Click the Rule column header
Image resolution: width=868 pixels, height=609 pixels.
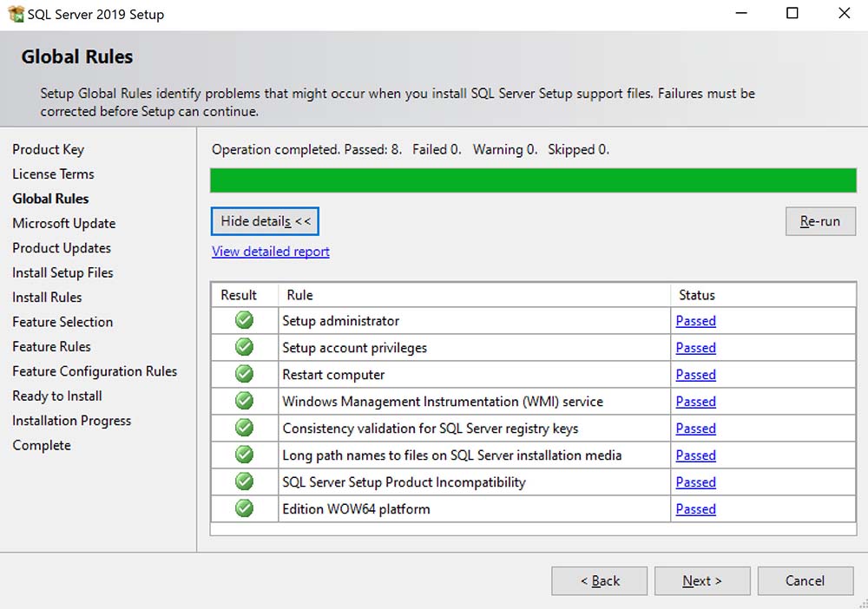(299, 295)
